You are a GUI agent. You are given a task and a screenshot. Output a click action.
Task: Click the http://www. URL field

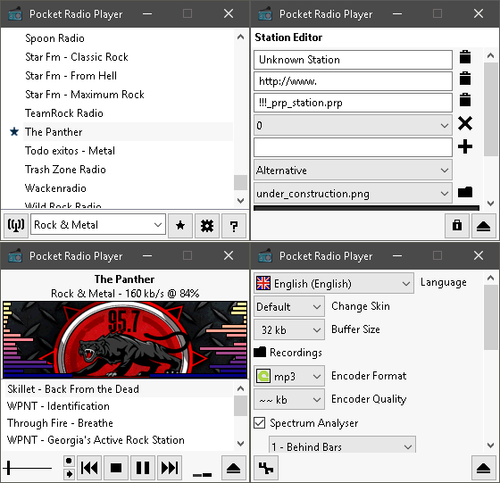[x=353, y=81]
